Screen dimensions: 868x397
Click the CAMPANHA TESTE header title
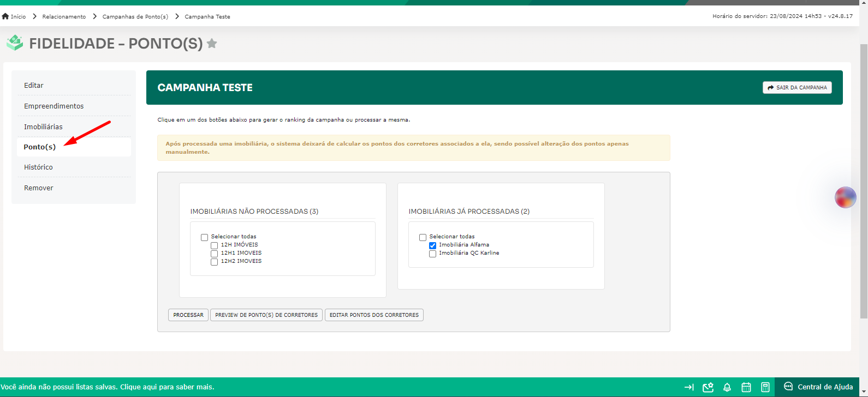[x=205, y=87]
